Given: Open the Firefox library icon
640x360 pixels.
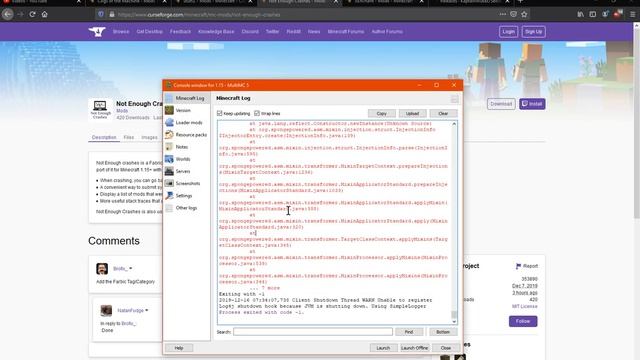Looking at the screenshot, I should [x=580, y=14].
